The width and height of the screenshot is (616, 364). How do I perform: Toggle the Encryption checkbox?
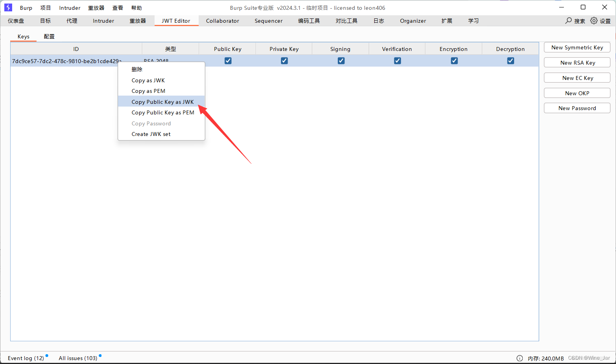(x=455, y=61)
